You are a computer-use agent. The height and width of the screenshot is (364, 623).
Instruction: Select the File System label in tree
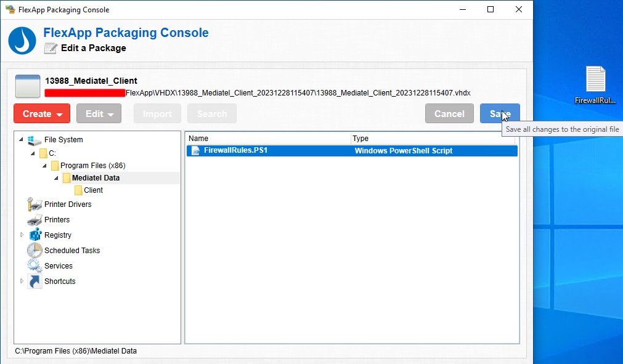point(63,140)
